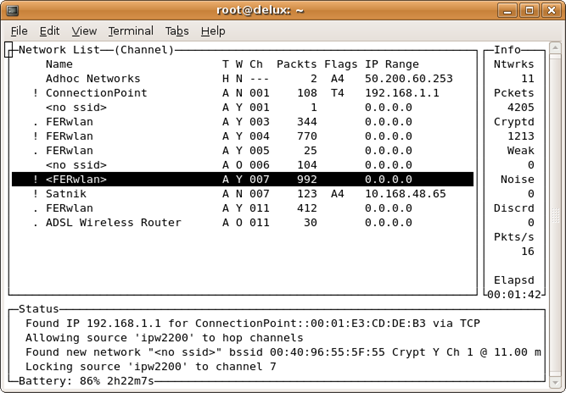Viewport: 566px width, 393px height.
Task: Open the Tabs menu
Action: click(177, 31)
